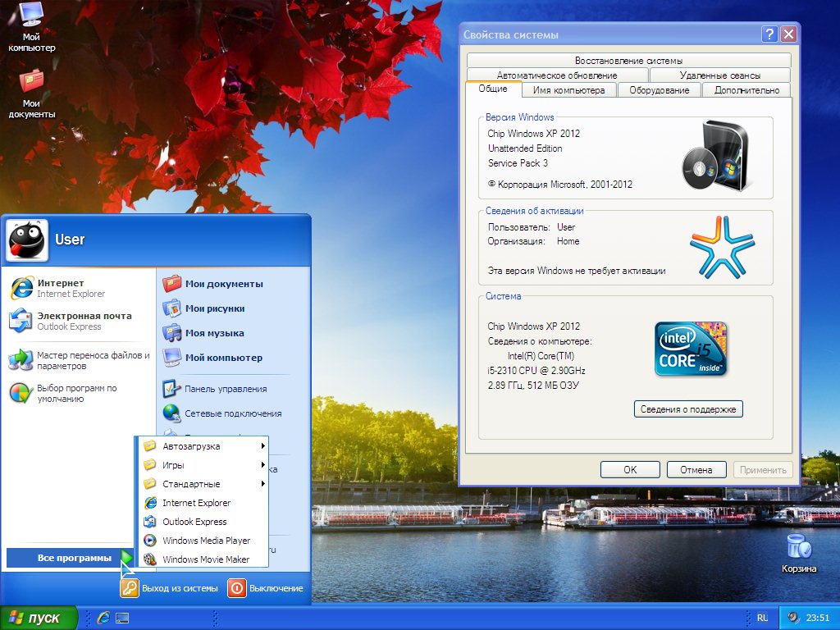Click the Выключение shutdown button
Viewport: 840px width, 630px height.
click(266, 588)
